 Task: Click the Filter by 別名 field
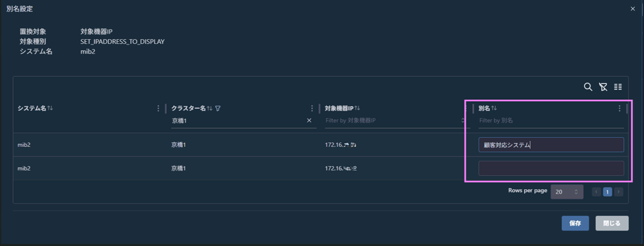click(x=551, y=120)
